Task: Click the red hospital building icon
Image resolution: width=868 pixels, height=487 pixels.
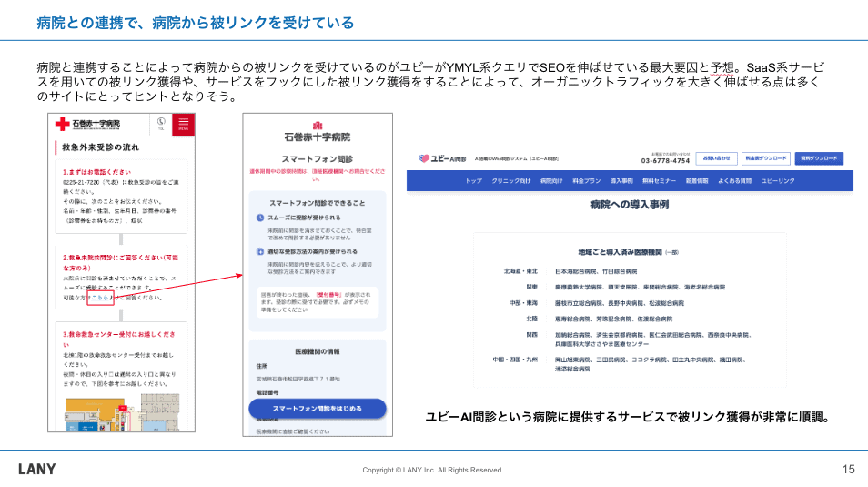Action: point(318,126)
